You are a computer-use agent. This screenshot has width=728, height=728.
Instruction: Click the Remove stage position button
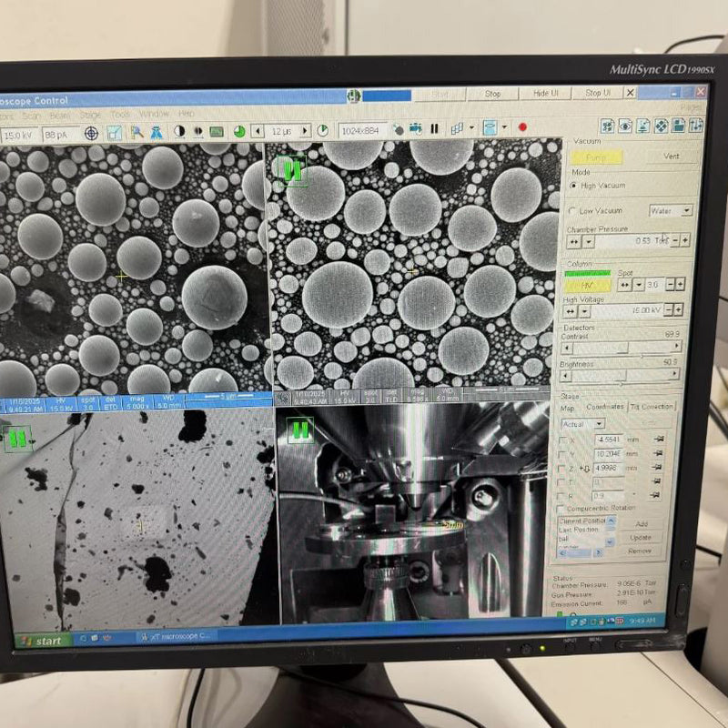pyautogui.click(x=640, y=551)
